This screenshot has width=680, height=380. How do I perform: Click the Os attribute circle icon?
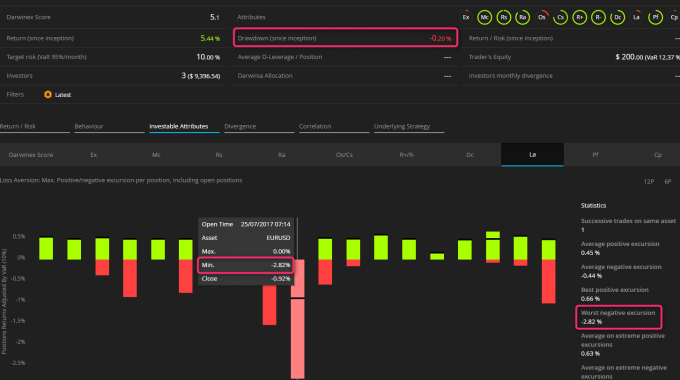542,17
